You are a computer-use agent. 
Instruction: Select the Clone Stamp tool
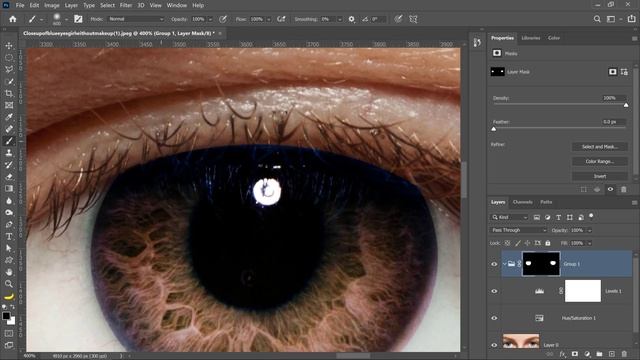(x=9, y=153)
